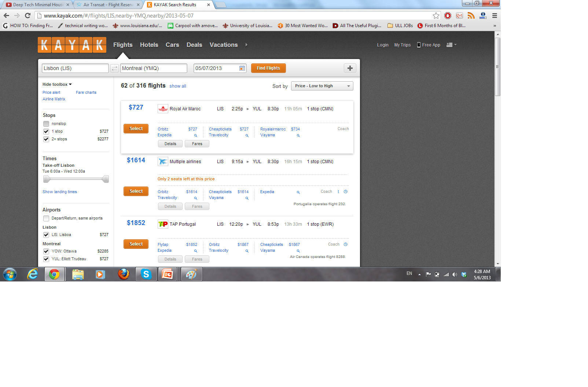
Task: Open the Sort by Price dropdown
Action: click(322, 86)
